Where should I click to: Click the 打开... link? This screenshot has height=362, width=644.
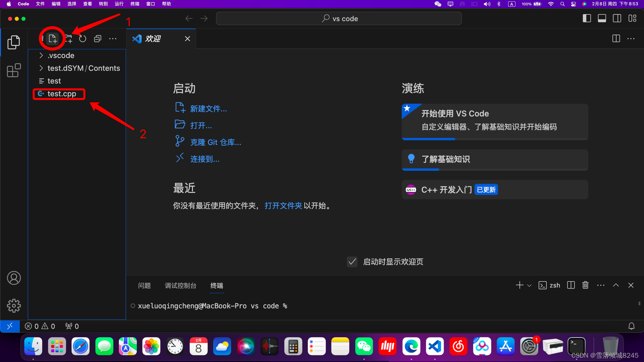(x=201, y=125)
